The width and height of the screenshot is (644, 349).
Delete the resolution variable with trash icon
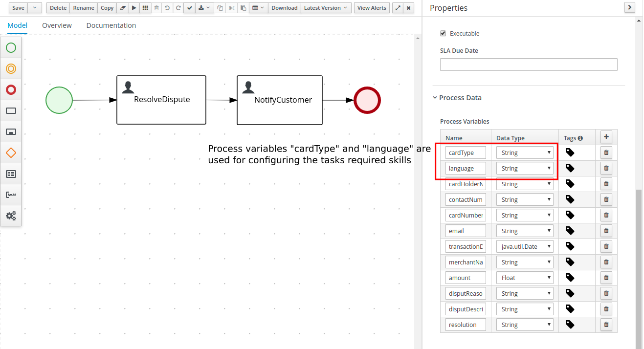tap(606, 325)
